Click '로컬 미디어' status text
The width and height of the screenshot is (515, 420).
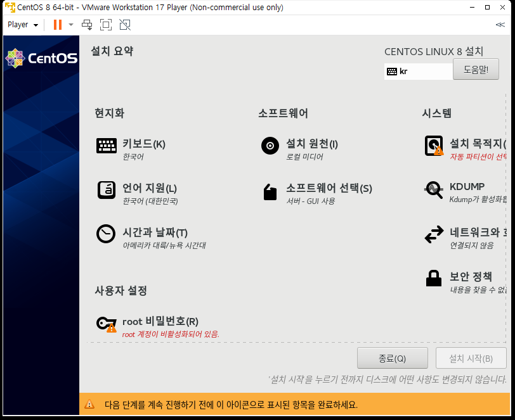(x=304, y=157)
